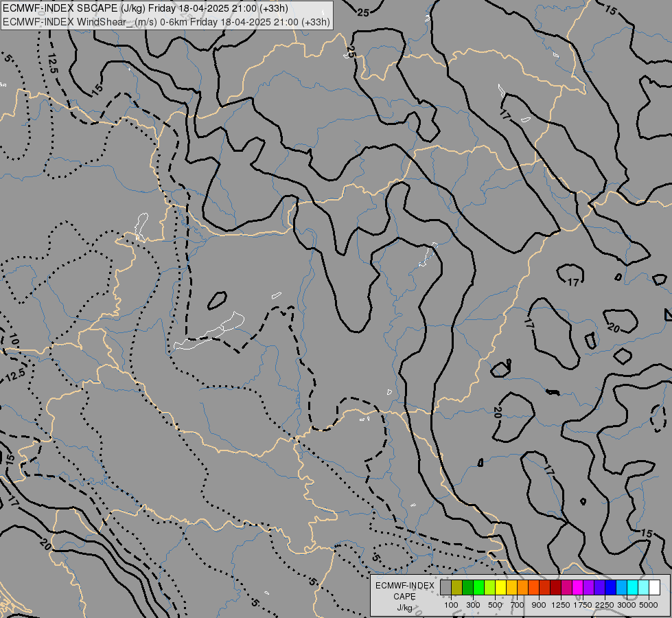
Task: Click the legend value 3000
Action: click(627, 605)
